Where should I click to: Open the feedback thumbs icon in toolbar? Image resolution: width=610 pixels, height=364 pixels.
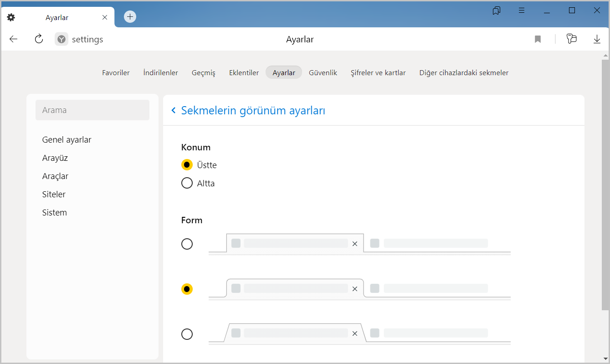click(571, 39)
